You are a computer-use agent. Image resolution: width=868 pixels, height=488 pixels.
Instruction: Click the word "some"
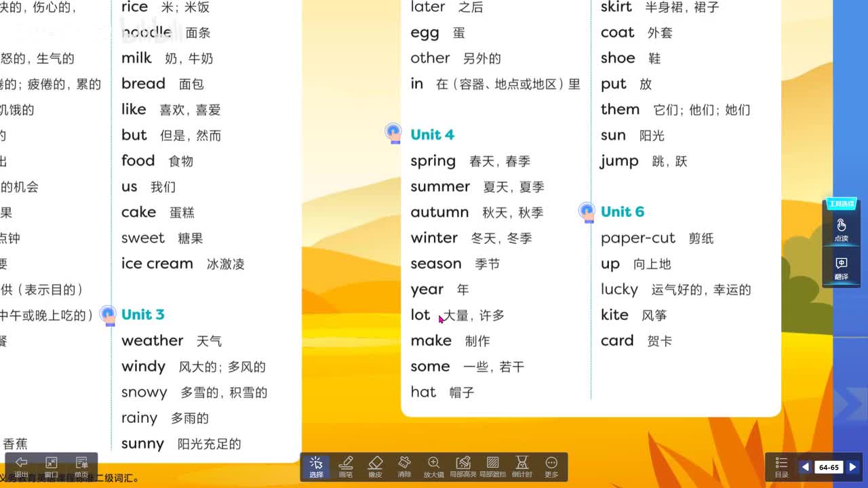point(430,367)
